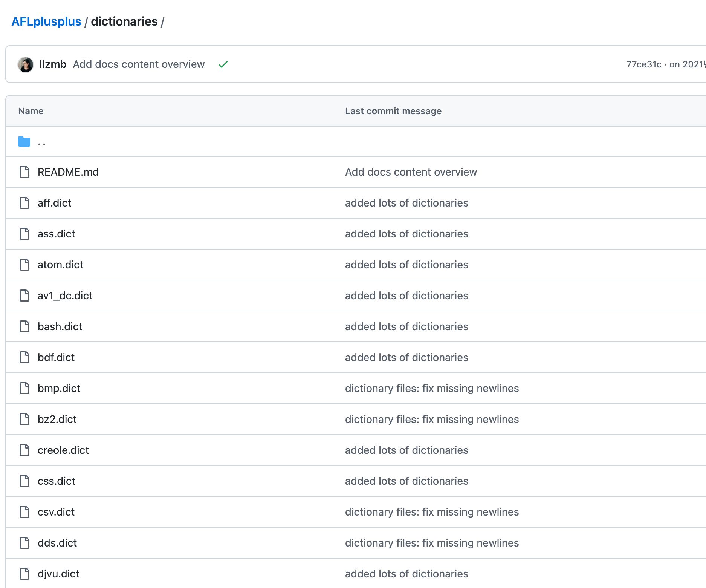The width and height of the screenshot is (706, 588).
Task: Open the AFLplusplus repository breadcrumb link
Action: point(46,21)
